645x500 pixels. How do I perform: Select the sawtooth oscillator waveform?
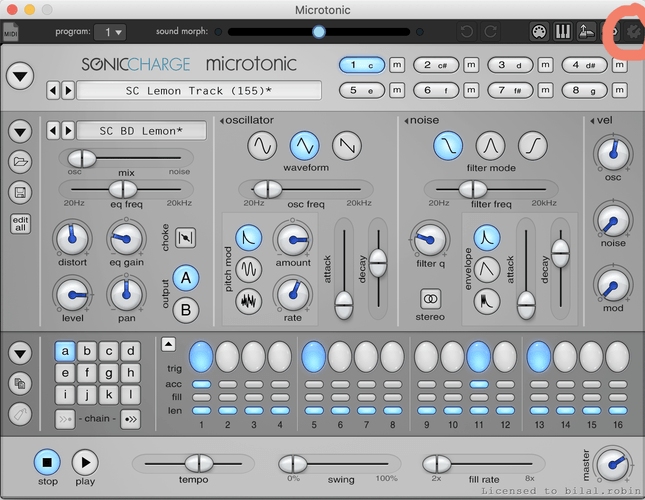[347, 146]
